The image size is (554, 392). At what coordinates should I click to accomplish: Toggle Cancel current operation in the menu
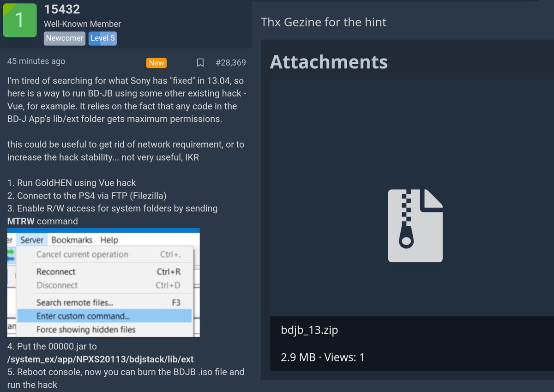[x=83, y=254]
